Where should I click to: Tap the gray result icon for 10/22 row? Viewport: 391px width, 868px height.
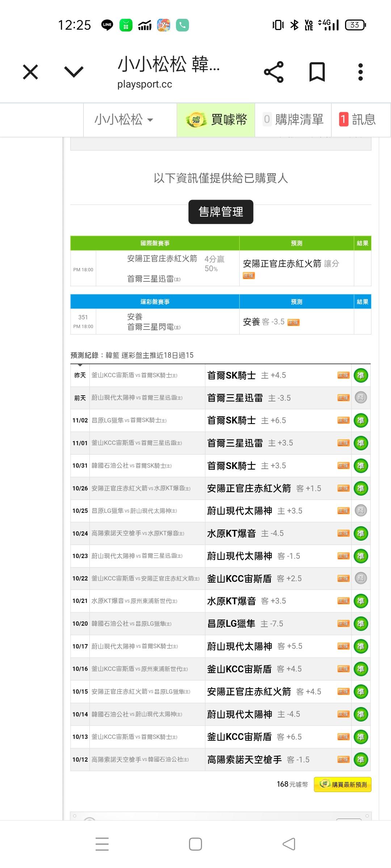tap(361, 578)
